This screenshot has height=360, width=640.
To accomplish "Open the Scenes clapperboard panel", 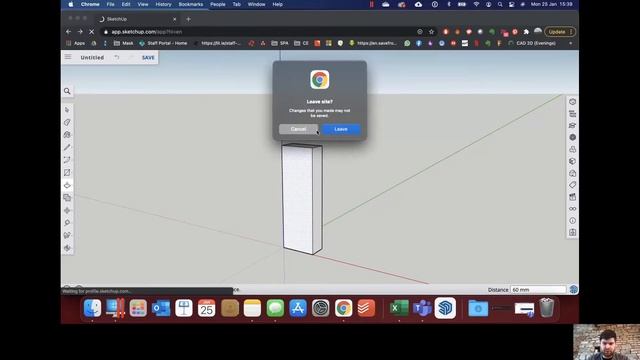I will click(x=573, y=197).
